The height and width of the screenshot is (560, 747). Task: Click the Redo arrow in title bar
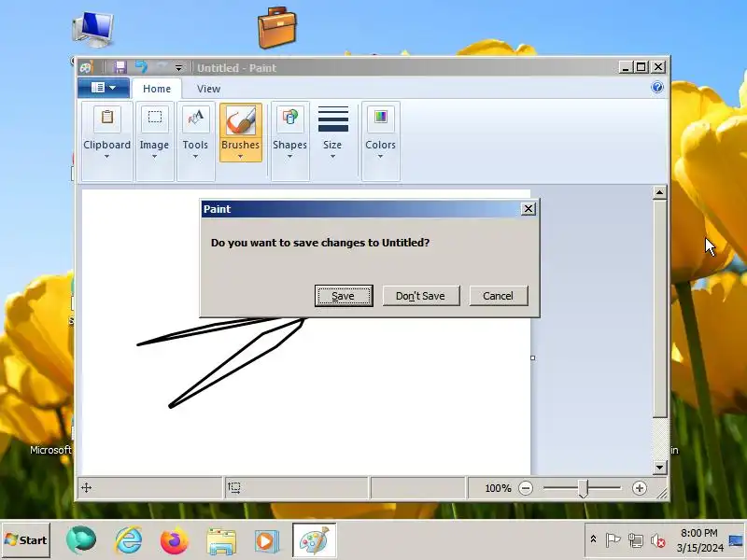point(162,67)
